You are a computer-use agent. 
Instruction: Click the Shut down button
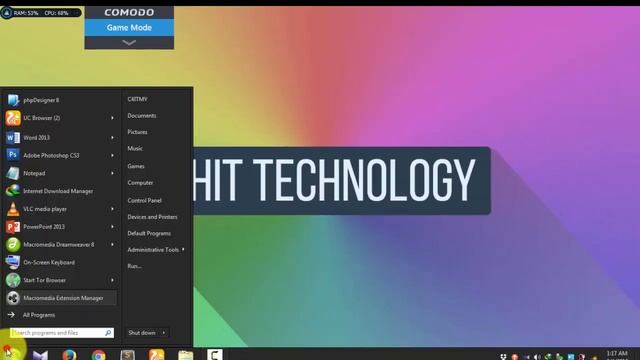coord(142,333)
